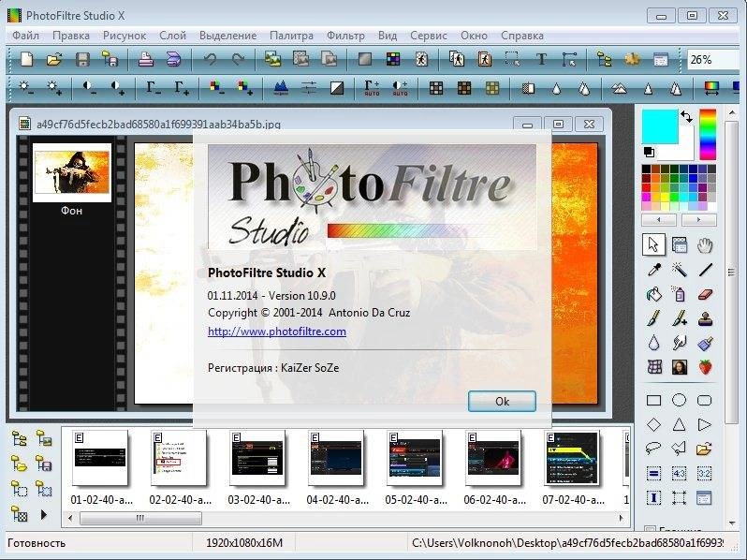Undo the last action
The height and width of the screenshot is (560, 747).
[x=210, y=60]
